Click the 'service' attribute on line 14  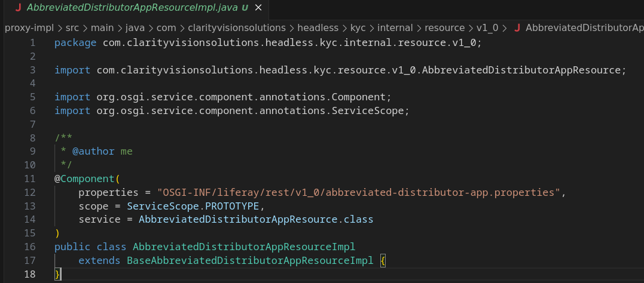click(x=99, y=220)
